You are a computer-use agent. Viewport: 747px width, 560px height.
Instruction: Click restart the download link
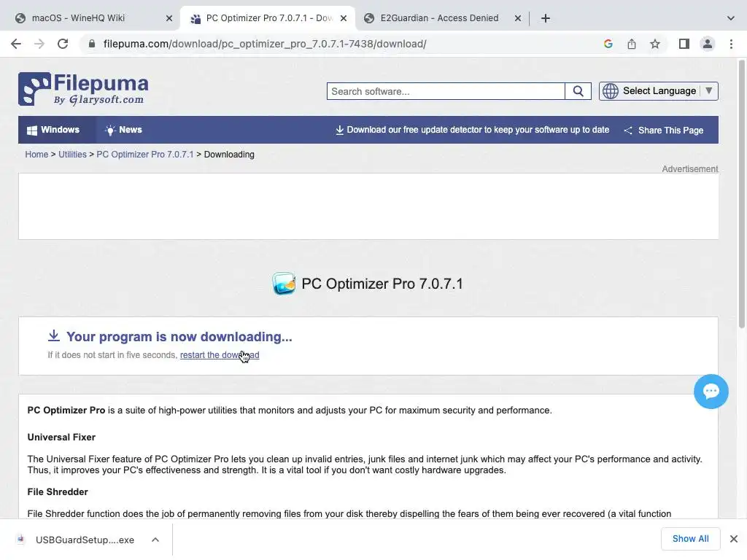click(x=220, y=355)
